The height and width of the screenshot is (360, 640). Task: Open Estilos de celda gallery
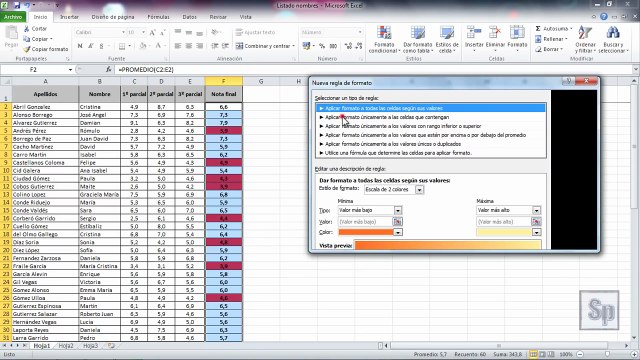(x=447, y=40)
